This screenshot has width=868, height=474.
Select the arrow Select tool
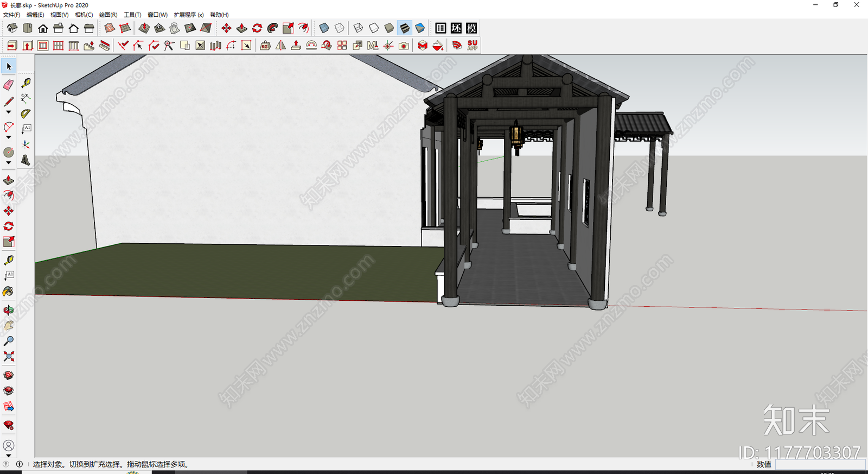9,66
